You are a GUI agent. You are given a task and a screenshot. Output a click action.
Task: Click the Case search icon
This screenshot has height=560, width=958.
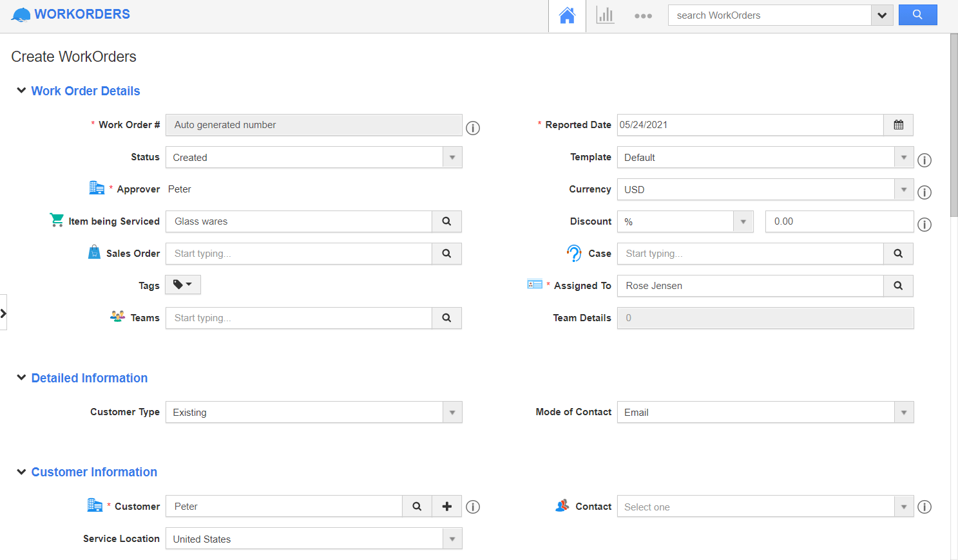(898, 253)
